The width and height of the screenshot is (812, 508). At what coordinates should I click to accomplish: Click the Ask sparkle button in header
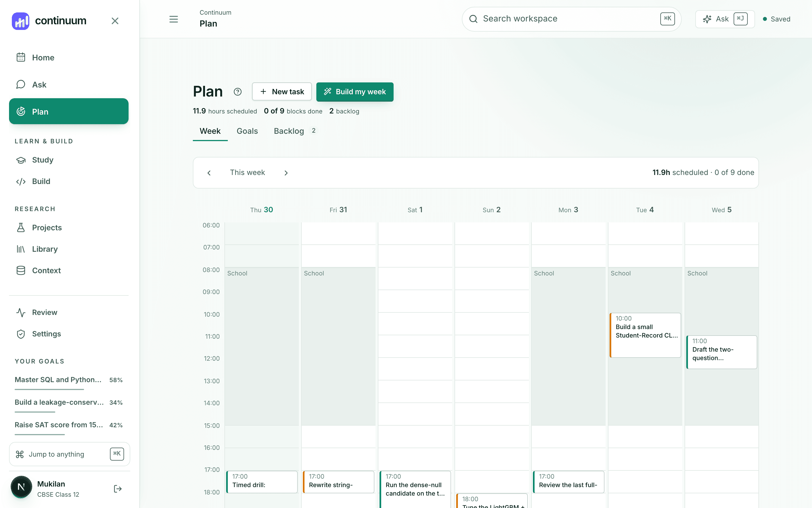pyautogui.click(x=725, y=19)
